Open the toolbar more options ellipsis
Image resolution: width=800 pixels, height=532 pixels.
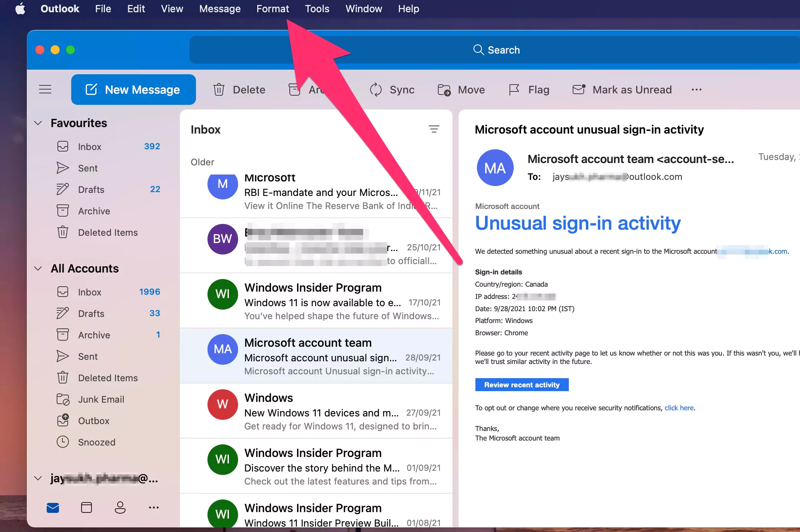point(697,90)
